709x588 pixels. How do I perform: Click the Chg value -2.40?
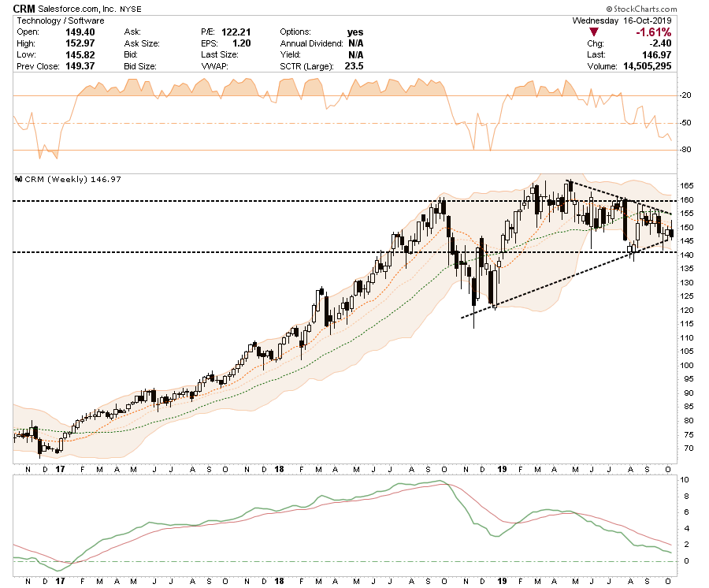(661, 43)
